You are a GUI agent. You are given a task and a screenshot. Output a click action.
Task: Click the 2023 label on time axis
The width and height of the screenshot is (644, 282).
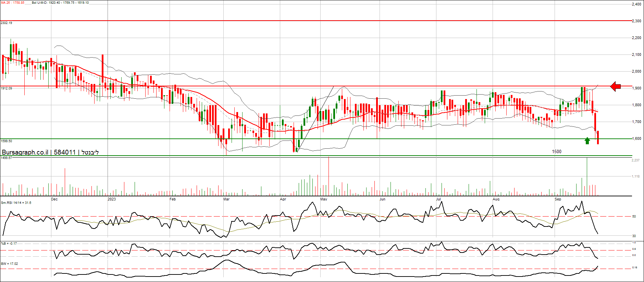(111, 199)
